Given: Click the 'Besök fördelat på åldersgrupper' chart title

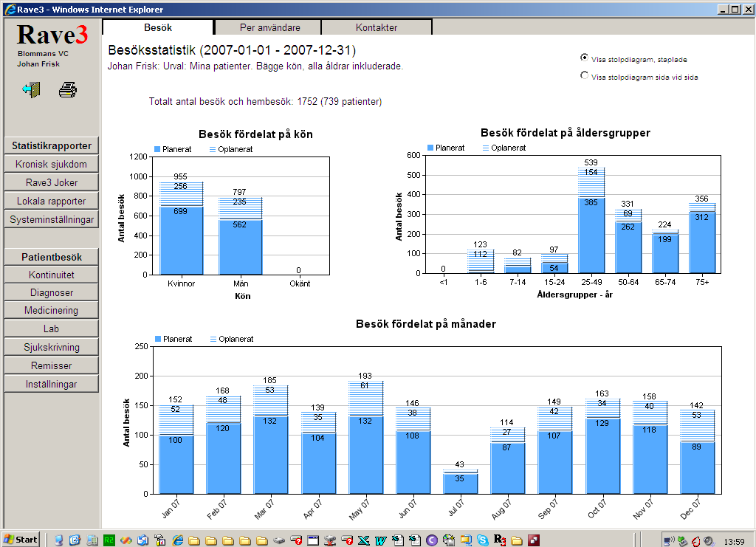Looking at the screenshot, I should (x=565, y=133).
